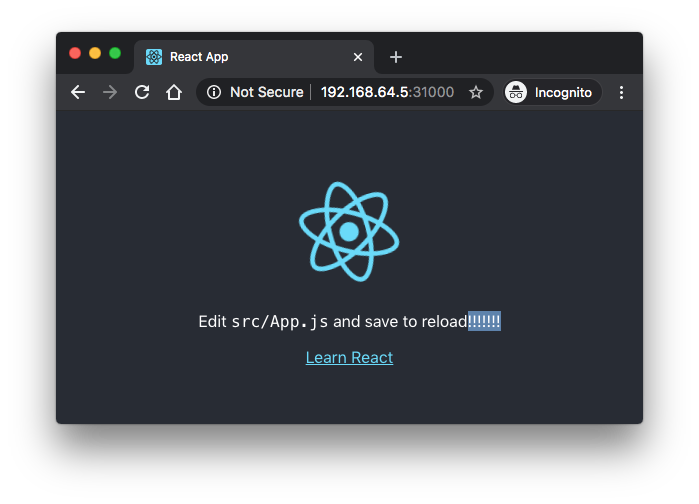Click the Incognito profile icon
Viewport: 699px width, 504px height.
click(x=516, y=92)
